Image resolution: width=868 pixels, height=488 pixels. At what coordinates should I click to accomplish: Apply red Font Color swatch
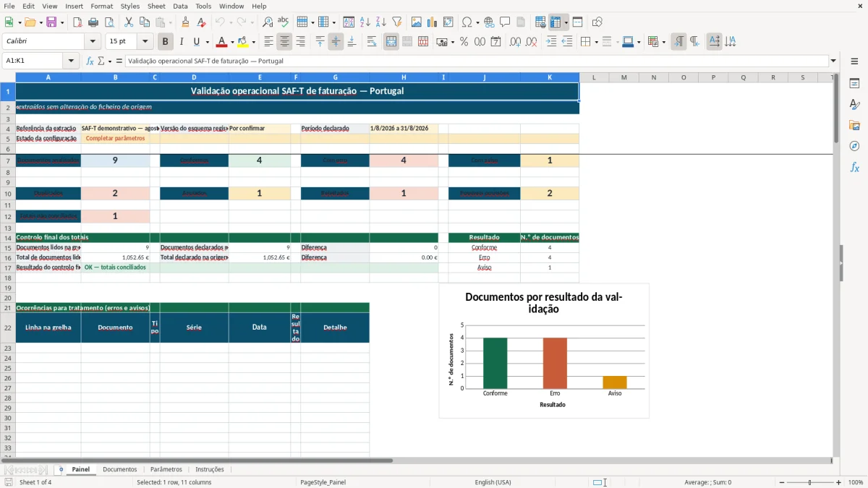coord(222,42)
